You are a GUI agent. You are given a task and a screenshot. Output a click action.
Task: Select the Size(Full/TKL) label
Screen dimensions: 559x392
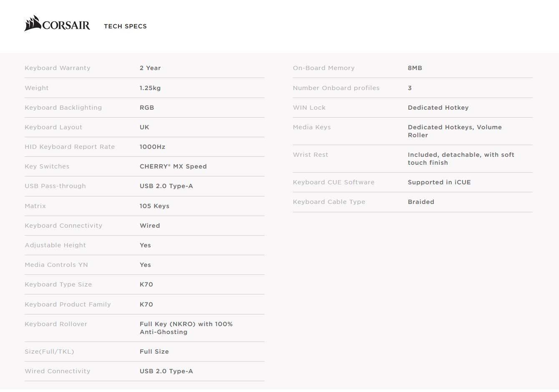coord(49,352)
